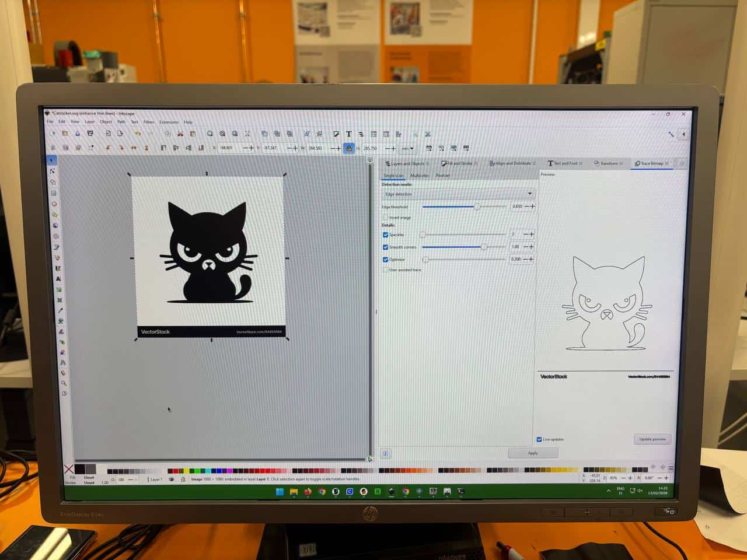Select the Zoom tool in left toolbox
This screenshot has height=560, width=747.
pos(64,383)
